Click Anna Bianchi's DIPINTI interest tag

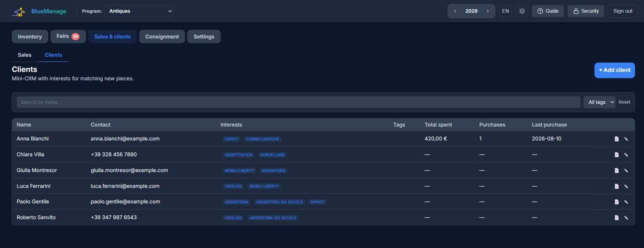click(x=231, y=139)
